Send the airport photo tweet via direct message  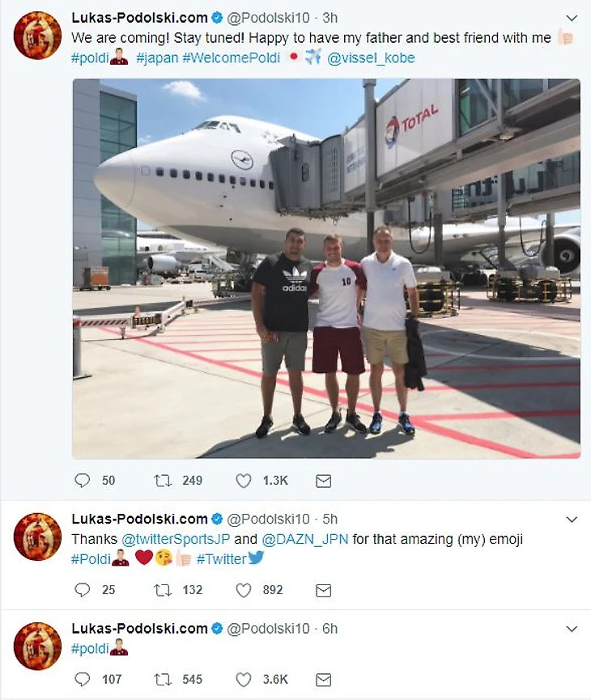tap(323, 481)
